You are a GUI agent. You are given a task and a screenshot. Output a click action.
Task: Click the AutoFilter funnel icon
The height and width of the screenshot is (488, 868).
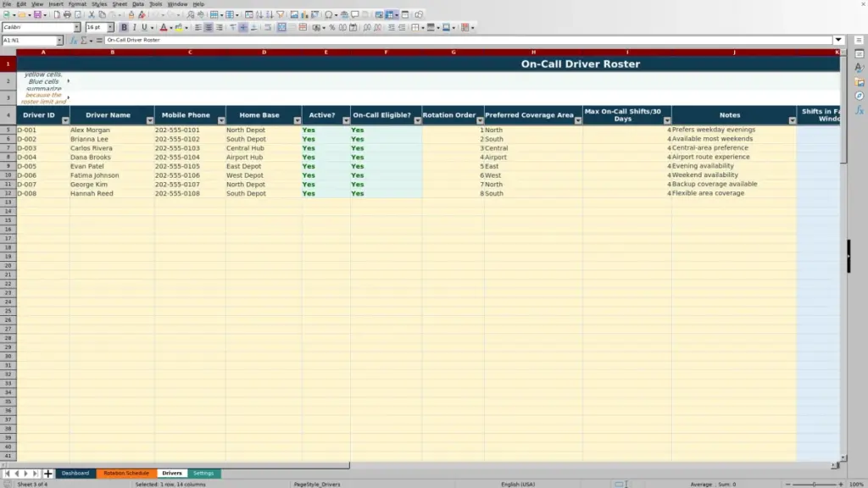(x=280, y=14)
